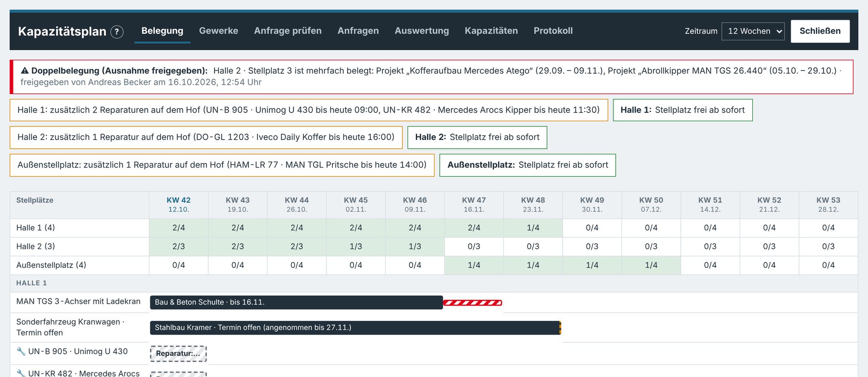Select the Bau & Beton Schulte booking bar
The image size is (868, 377).
[x=297, y=302]
